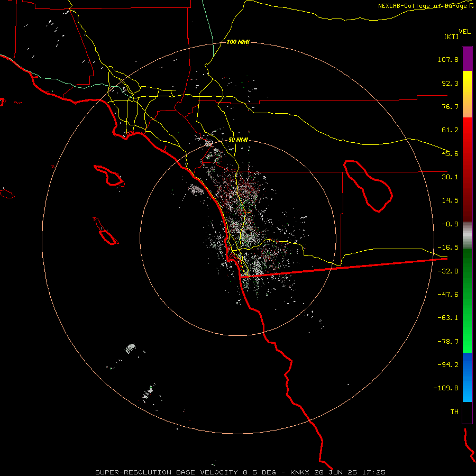The width and height of the screenshot is (476, 476).
Task: Pick the yellow segment of velocity color bar
Action: click(x=467, y=94)
